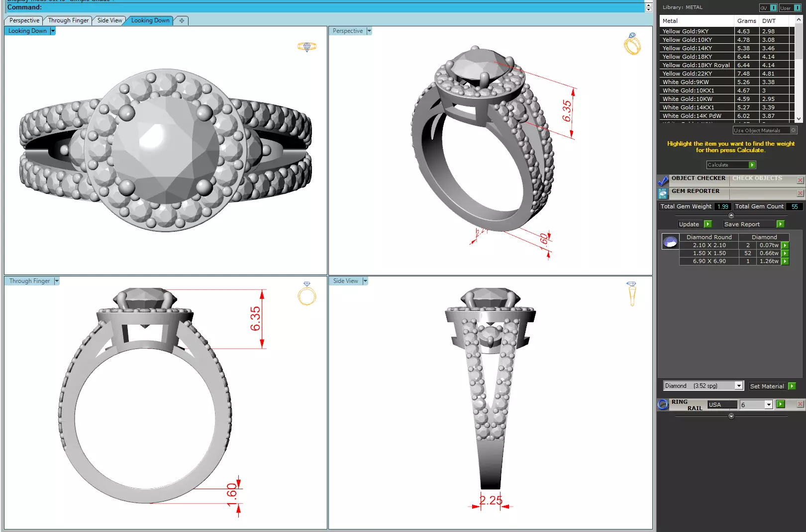
Task: Click the ring orientation icon in the Perspective viewport
Action: (632, 44)
